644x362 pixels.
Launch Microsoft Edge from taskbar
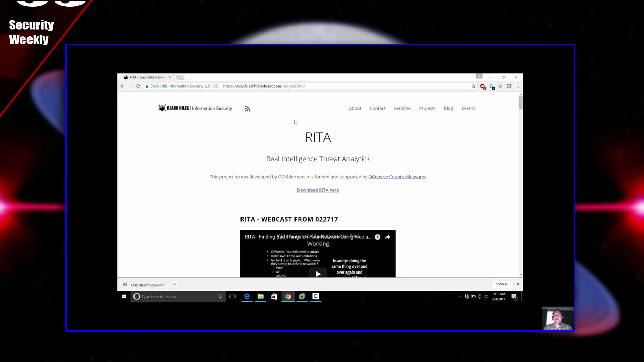(x=247, y=296)
